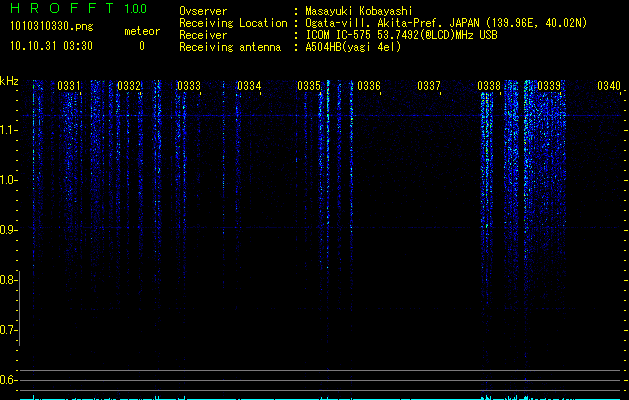
Task: Click the 0.7 kHz axis label
Action: (x=8, y=330)
